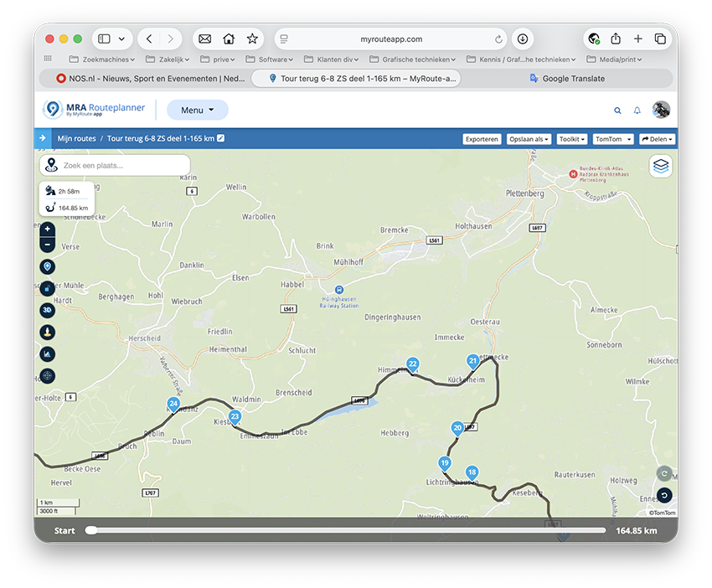Switch to the NOS.nl browser tab
712x588 pixels.
coord(151,79)
